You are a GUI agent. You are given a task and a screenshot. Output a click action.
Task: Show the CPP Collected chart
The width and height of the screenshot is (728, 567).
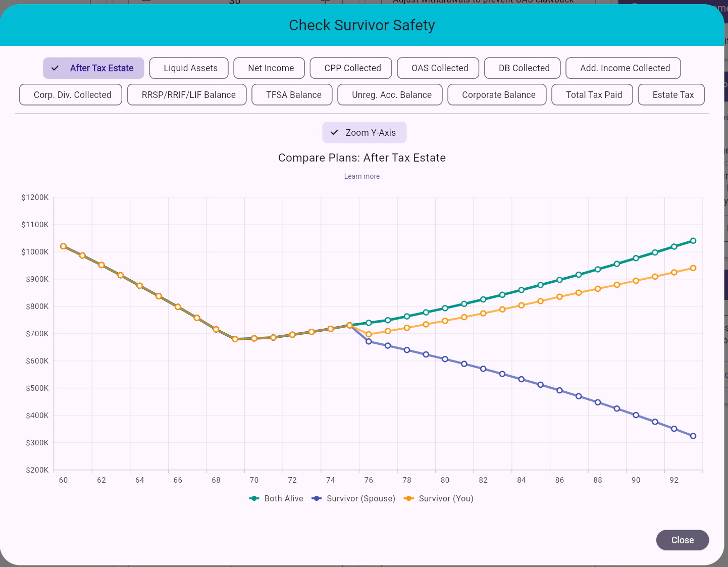tap(351, 68)
